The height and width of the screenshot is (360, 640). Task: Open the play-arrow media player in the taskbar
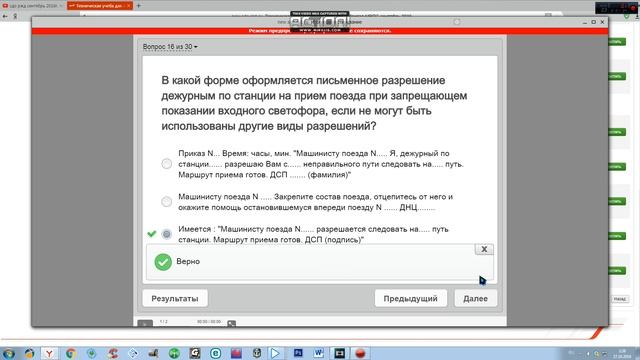click(x=276, y=353)
